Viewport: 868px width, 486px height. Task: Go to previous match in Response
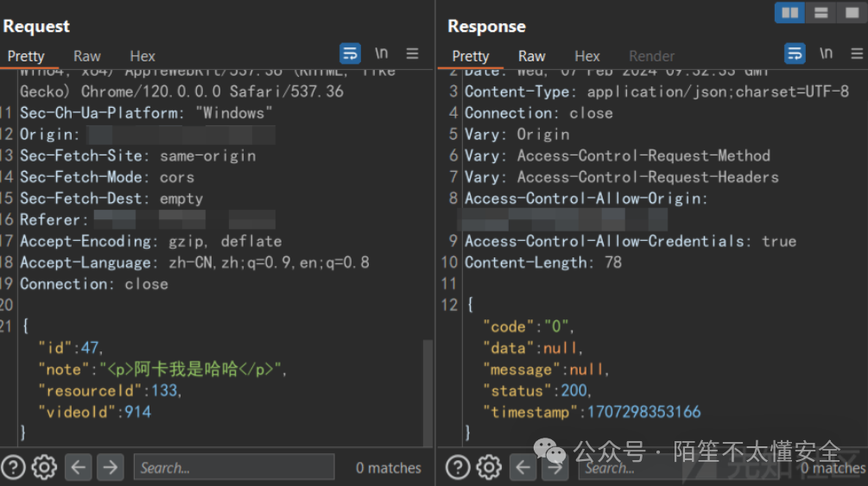coord(523,467)
